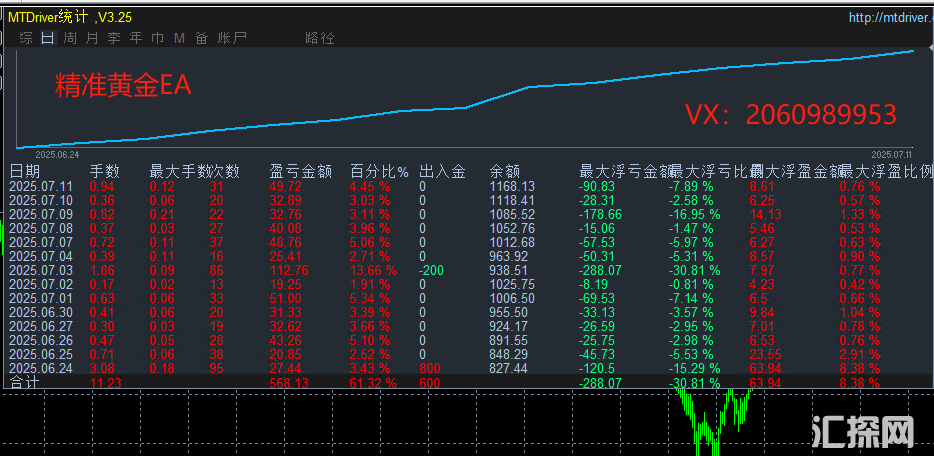The width and height of the screenshot is (934, 456).
Task: Click the 13.66 % percentage value
Action: click(x=373, y=271)
